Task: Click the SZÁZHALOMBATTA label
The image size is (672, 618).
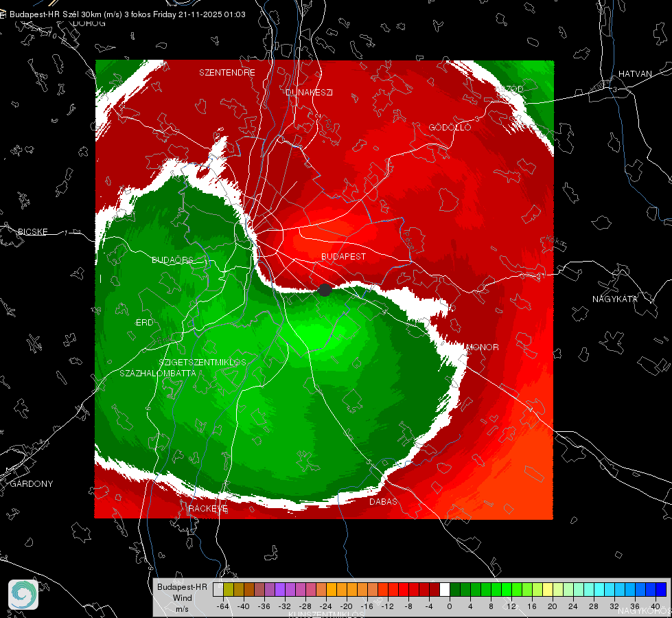Action: point(158,373)
